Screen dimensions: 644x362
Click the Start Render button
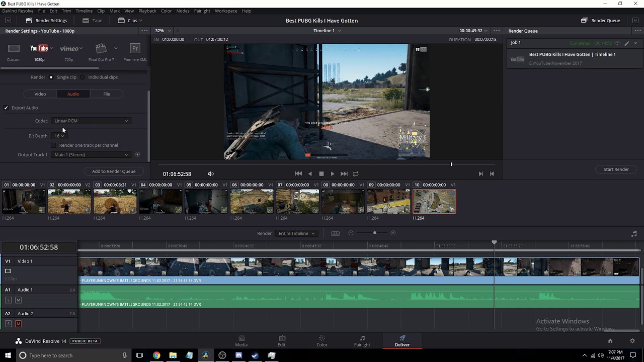pyautogui.click(x=616, y=169)
